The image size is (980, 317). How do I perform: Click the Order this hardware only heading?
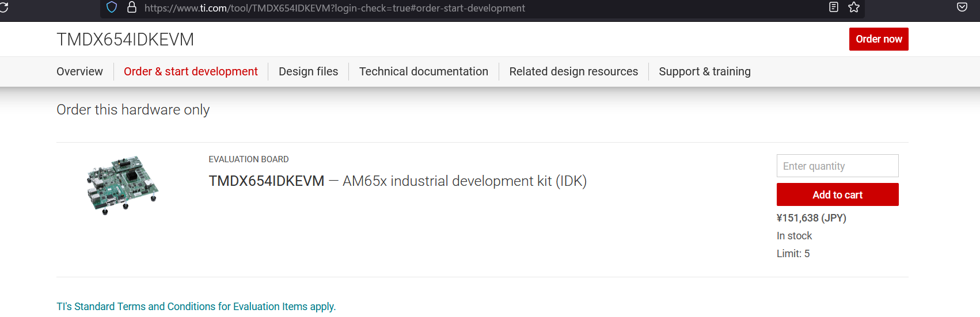click(133, 110)
